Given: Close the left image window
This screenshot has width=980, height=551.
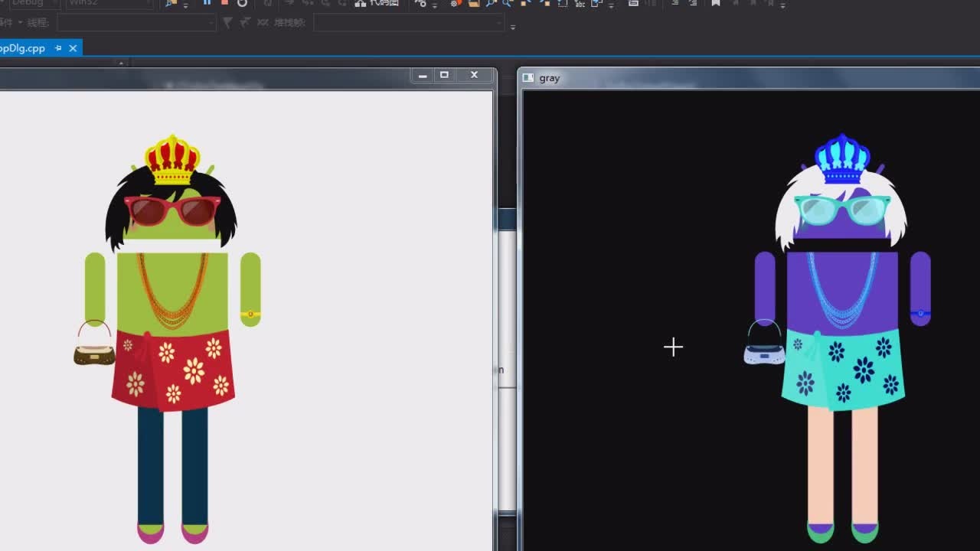Looking at the screenshot, I should tap(474, 75).
